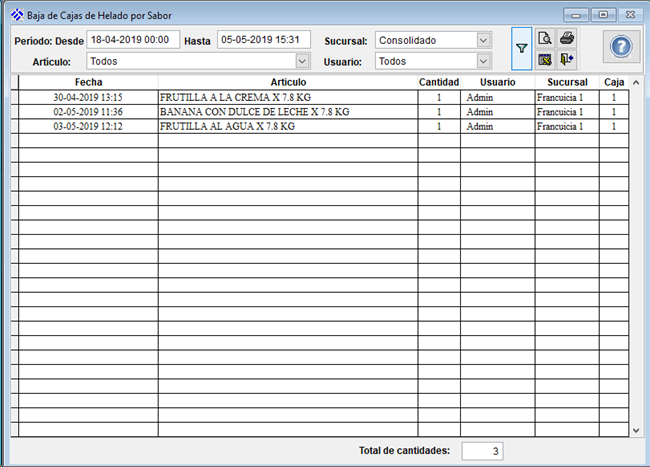
Task: Edit the Hasta end date field
Action: click(x=263, y=39)
